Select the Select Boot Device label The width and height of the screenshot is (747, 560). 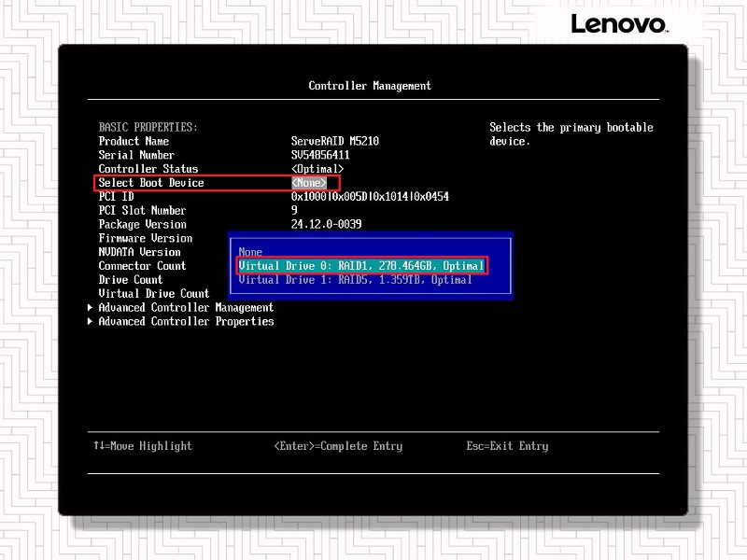click(151, 183)
